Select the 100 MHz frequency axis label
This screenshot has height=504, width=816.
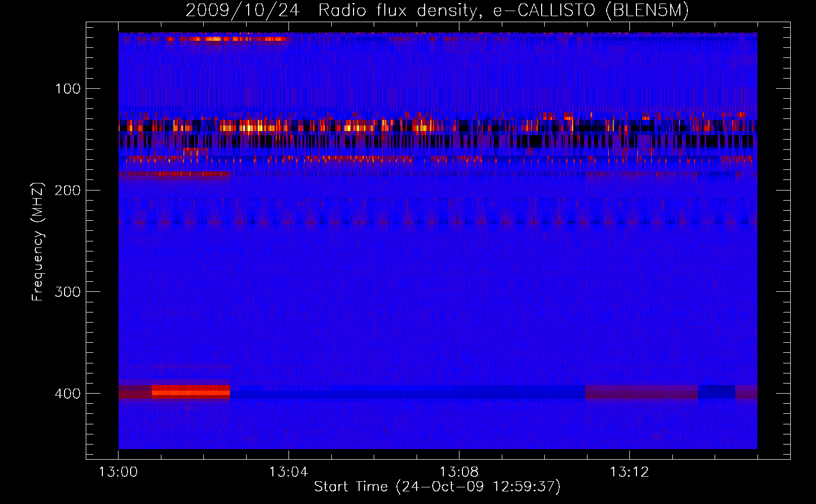pos(68,89)
